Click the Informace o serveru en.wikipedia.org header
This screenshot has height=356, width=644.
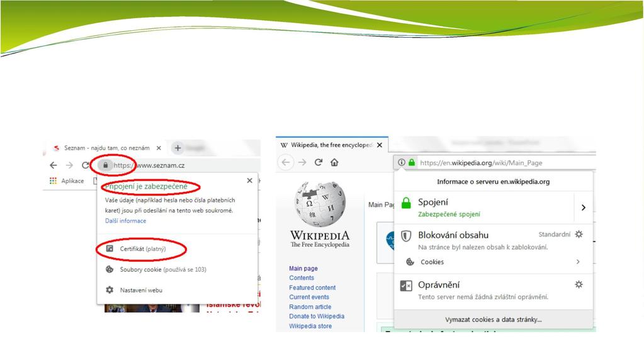click(494, 182)
